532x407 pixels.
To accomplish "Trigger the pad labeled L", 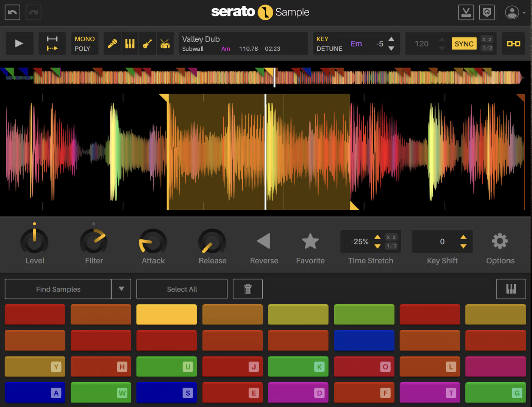I will (x=430, y=367).
